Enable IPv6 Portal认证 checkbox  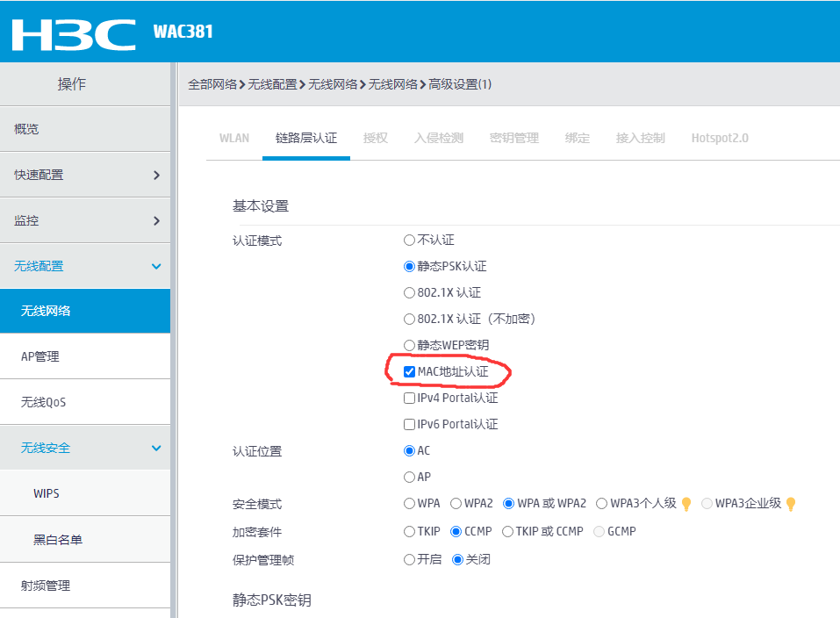pos(409,424)
